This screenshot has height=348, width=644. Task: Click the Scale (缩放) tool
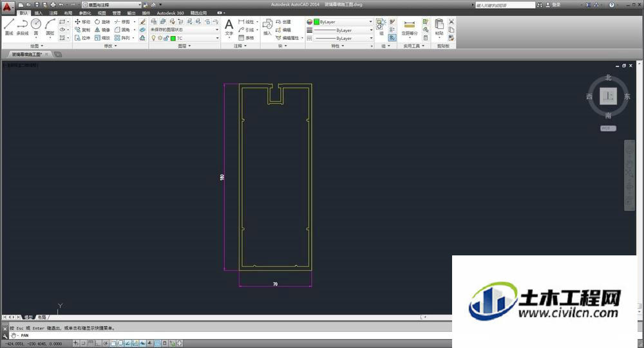[x=102, y=38]
